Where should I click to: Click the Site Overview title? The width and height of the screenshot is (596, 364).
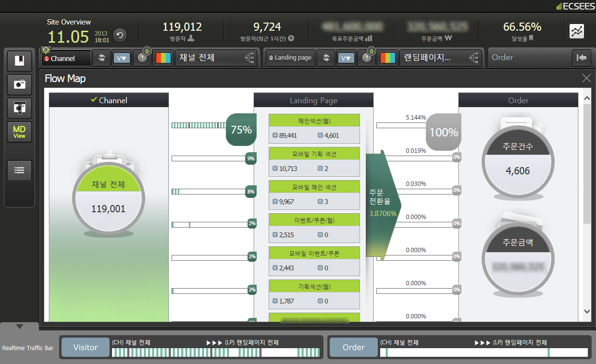(69, 22)
